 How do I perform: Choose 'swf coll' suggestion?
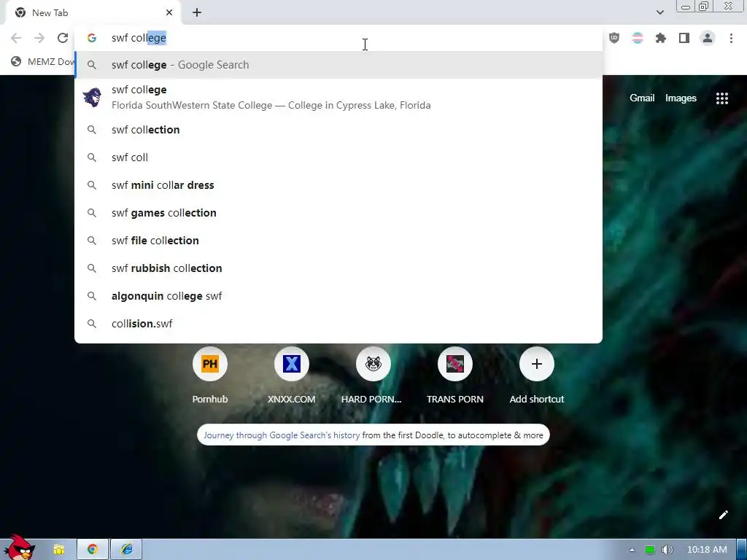(338, 157)
